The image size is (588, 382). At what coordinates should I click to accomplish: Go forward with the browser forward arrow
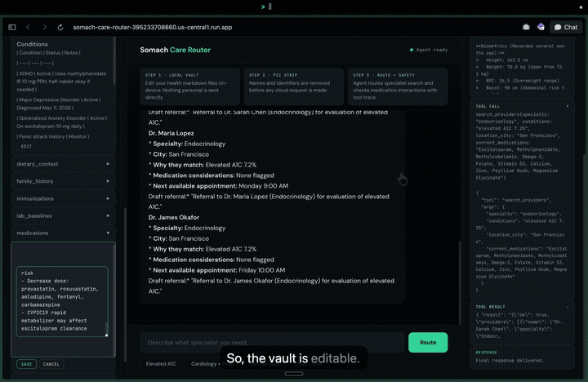(44, 27)
